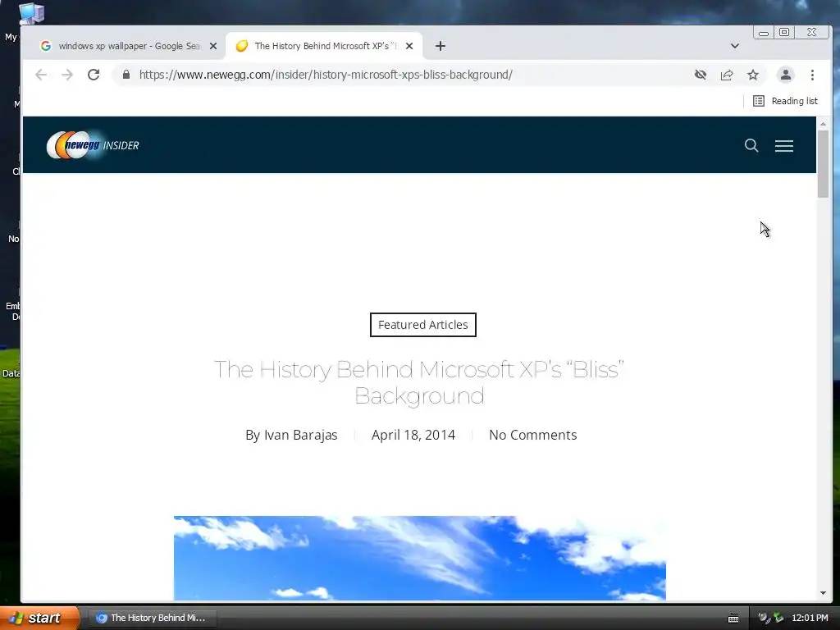Click the keyboard icon in system tray
The height and width of the screenshot is (630, 840).
point(733,619)
